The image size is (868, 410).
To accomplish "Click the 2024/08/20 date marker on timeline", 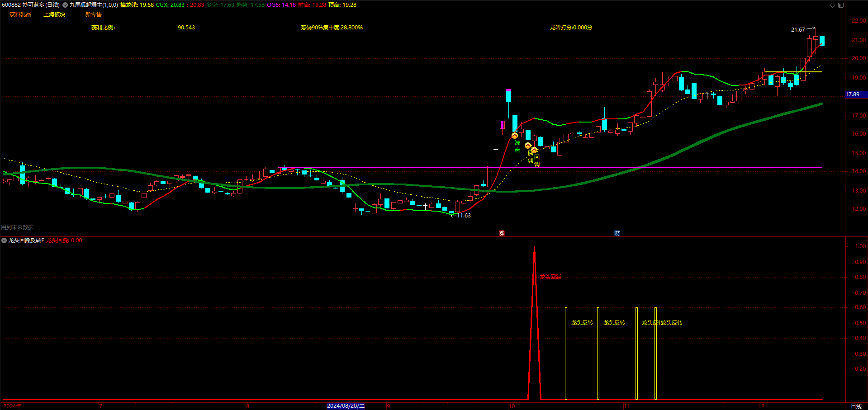I will 346,406.
